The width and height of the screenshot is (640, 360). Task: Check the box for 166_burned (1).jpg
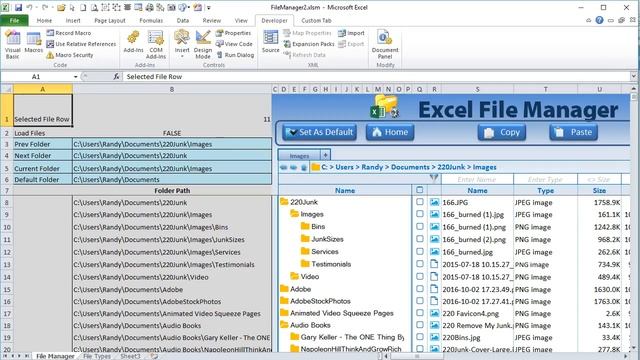point(420,214)
